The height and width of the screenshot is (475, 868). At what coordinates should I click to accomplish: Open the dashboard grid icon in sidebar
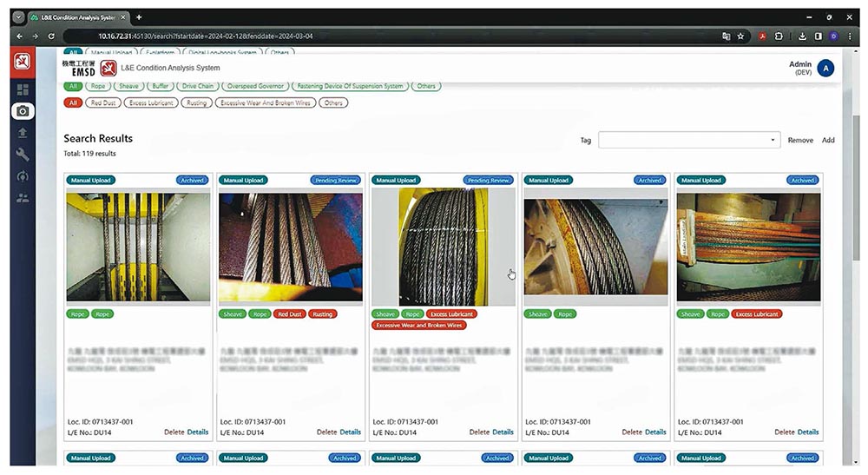(x=23, y=89)
